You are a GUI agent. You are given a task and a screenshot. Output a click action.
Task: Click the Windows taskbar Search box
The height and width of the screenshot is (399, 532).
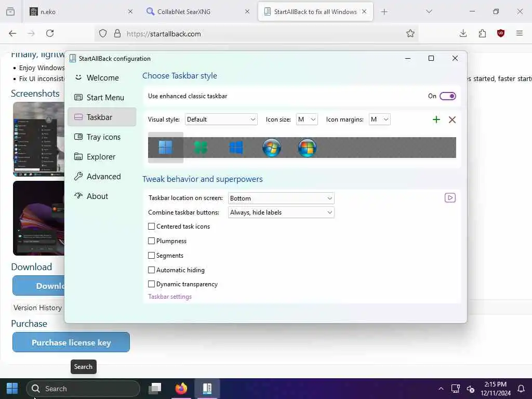pyautogui.click(x=83, y=389)
